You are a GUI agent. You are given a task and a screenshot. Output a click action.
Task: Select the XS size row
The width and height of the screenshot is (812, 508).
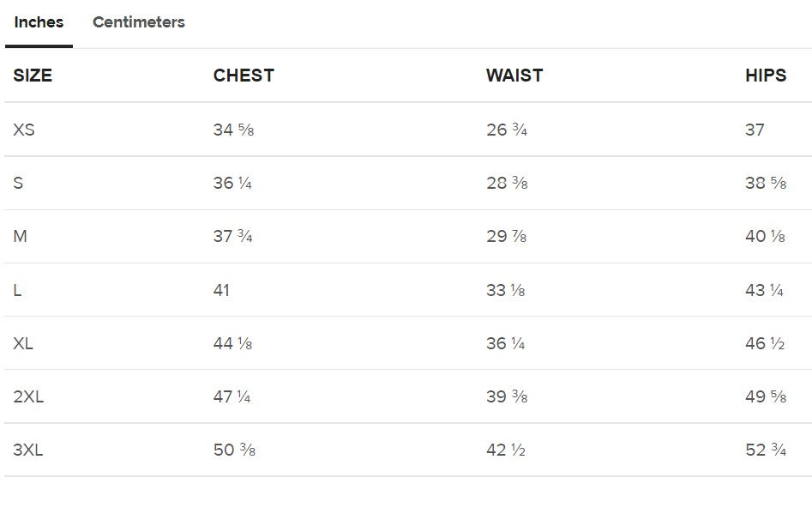[x=24, y=130]
